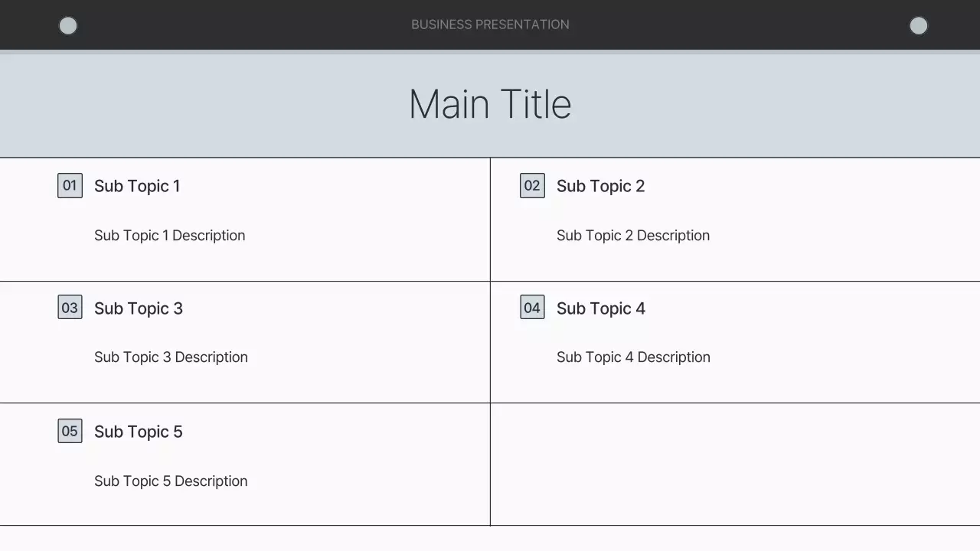Screen dimensions: 980x551
Task: Click the Sub Topic 1 Description text
Action: click(x=169, y=236)
